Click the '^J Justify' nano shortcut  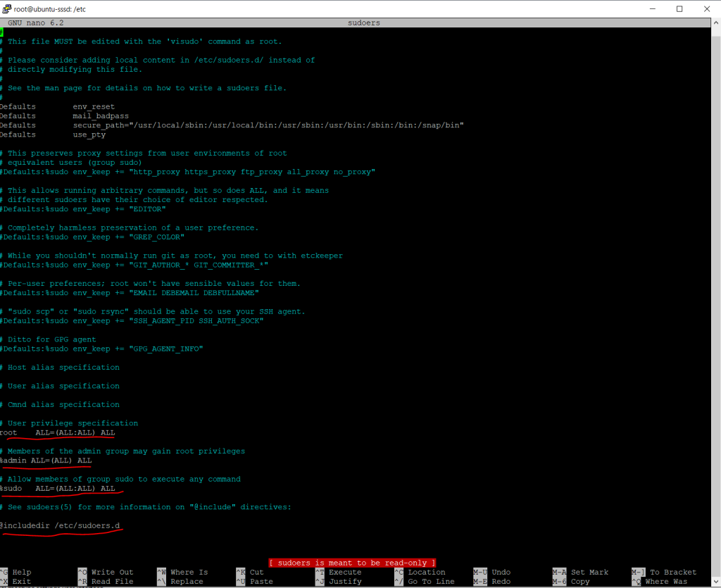coord(339,582)
